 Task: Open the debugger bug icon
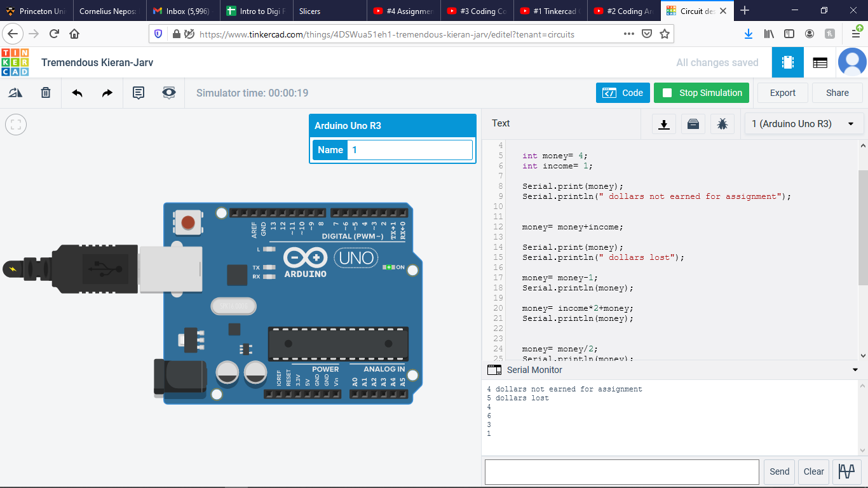tap(722, 124)
